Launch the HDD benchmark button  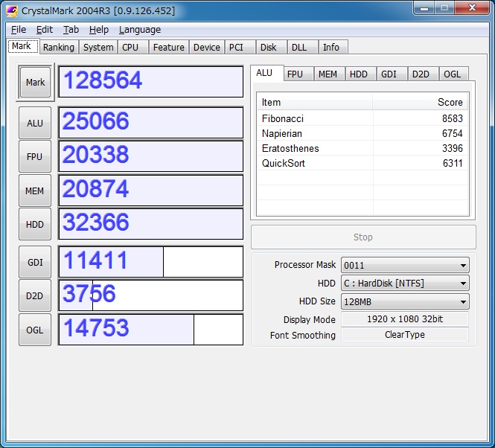[35, 224]
